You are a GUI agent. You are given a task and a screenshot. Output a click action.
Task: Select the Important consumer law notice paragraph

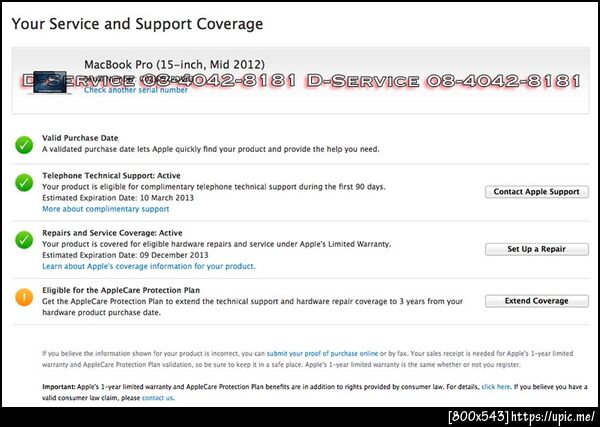(x=315, y=392)
